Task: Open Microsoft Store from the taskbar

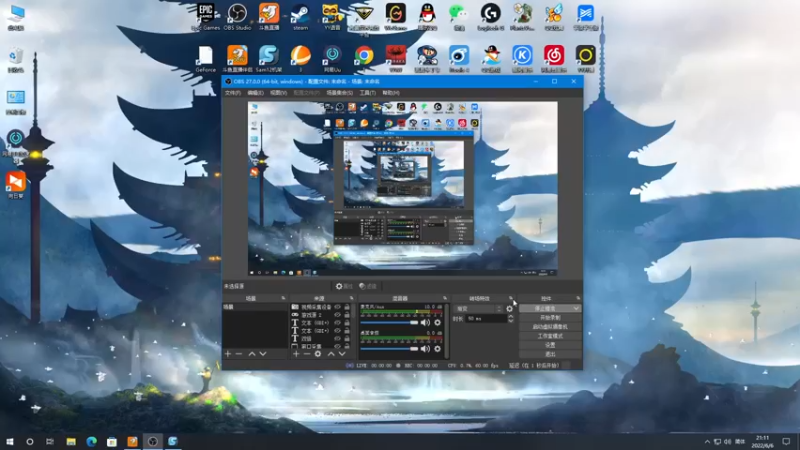Action: click(x=112, y=441)
